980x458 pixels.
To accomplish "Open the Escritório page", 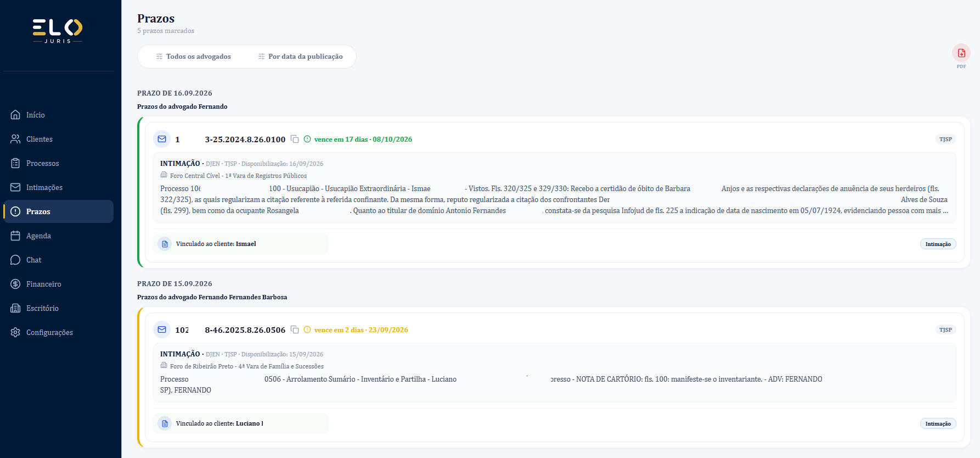I will 58,308.
